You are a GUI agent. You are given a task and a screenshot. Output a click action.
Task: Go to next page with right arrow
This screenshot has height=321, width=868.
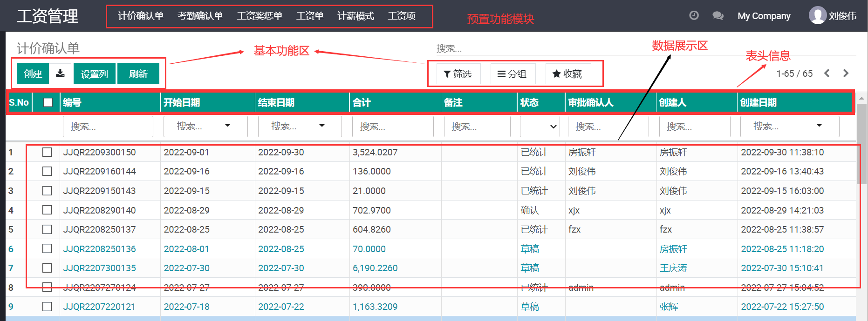[846, 73]
